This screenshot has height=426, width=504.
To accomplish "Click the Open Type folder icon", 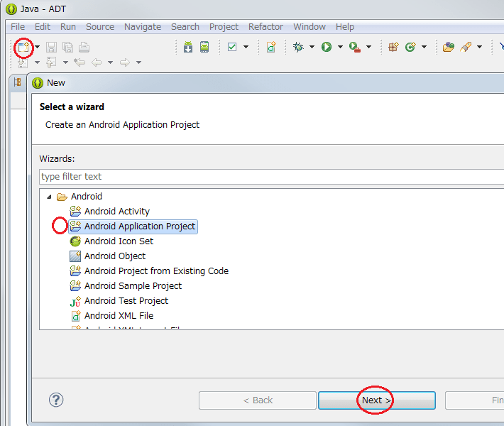I will pos(449,47).
